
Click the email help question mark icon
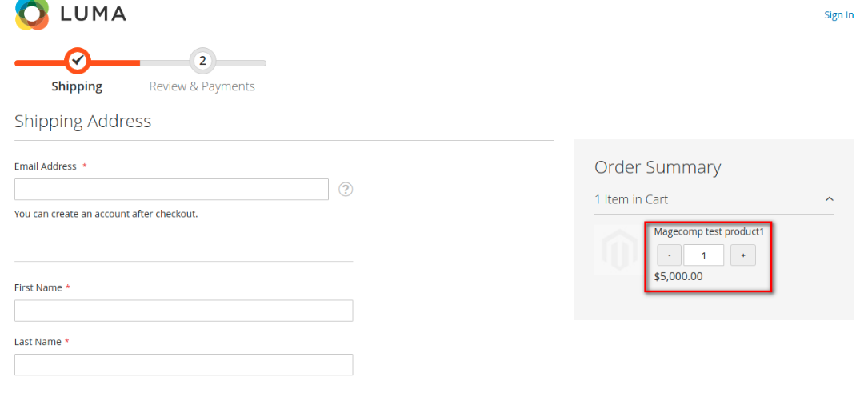346,189
